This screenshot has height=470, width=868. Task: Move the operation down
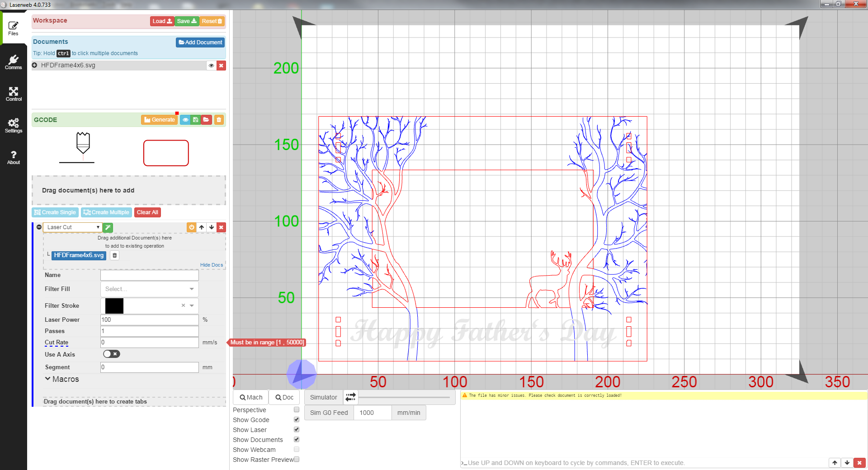pos(212,227)
